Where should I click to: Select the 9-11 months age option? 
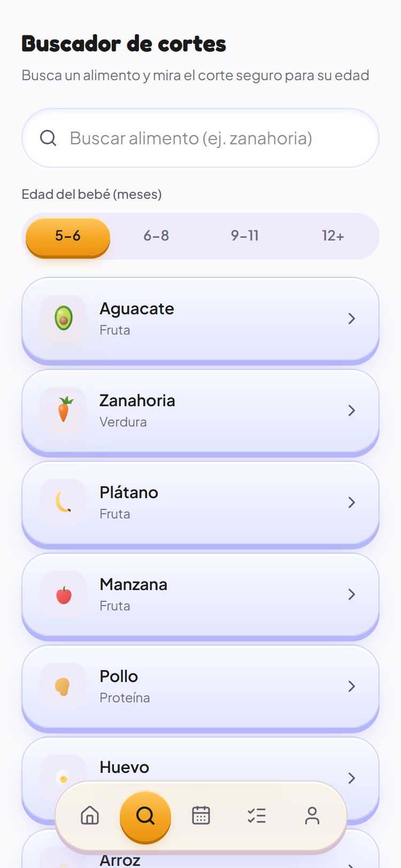click(x=245, y=236)
